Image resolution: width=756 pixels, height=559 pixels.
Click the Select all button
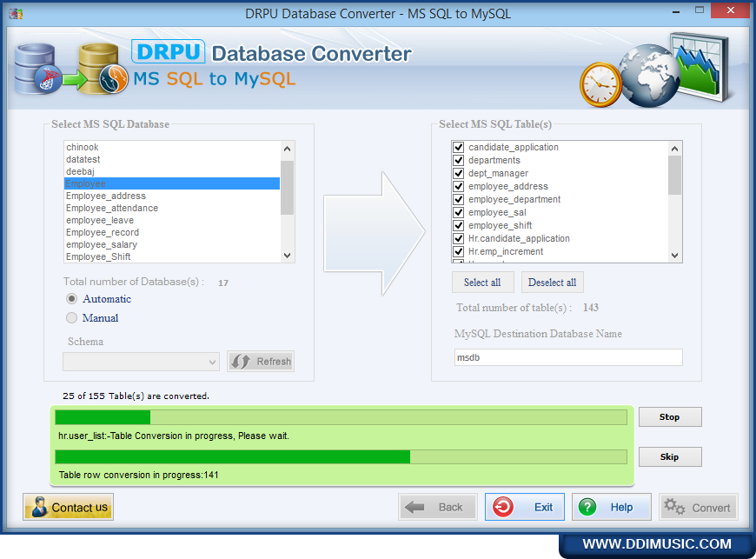pos(482,283)
